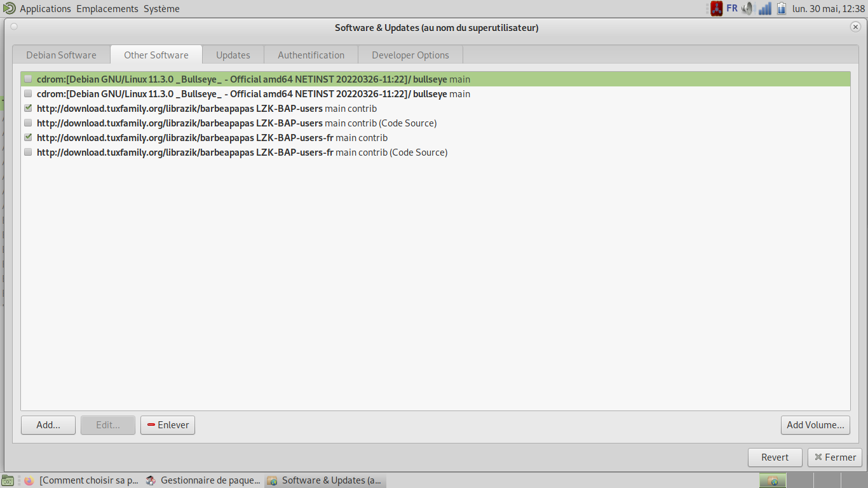Uncheck the LZK-BAP-users main contrib binary source
Viewport: 868px width, 488px height.
click(28, 109)
